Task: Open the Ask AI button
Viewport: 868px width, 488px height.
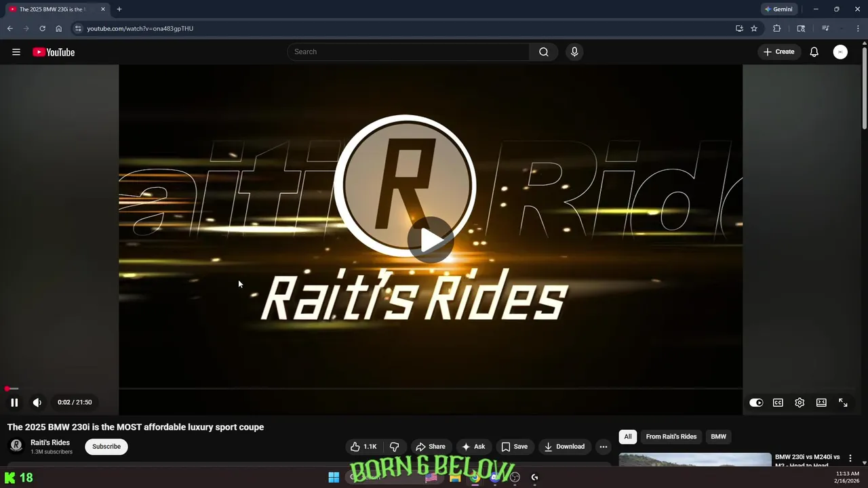Action: pyautogui.click(x=473, y=447)
